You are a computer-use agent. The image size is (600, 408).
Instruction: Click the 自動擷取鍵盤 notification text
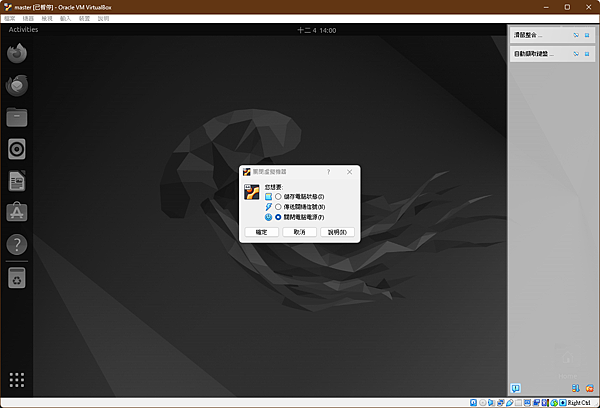click(x=533, y=54)
